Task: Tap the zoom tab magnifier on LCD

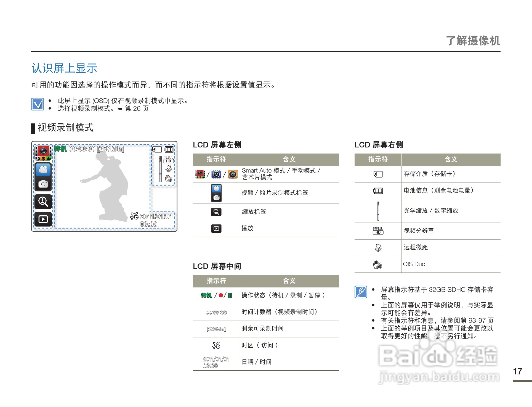Action: [x=43, y=202]
